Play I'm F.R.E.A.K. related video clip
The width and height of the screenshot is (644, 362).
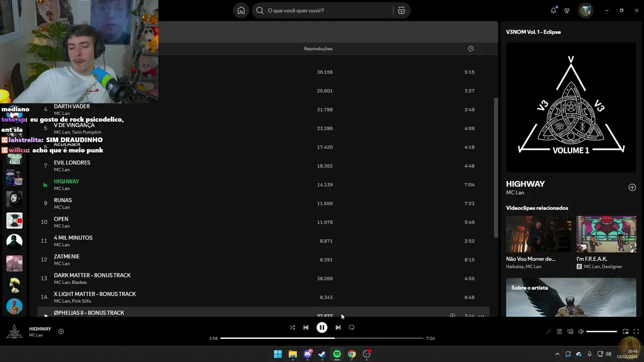click(606, 234)
